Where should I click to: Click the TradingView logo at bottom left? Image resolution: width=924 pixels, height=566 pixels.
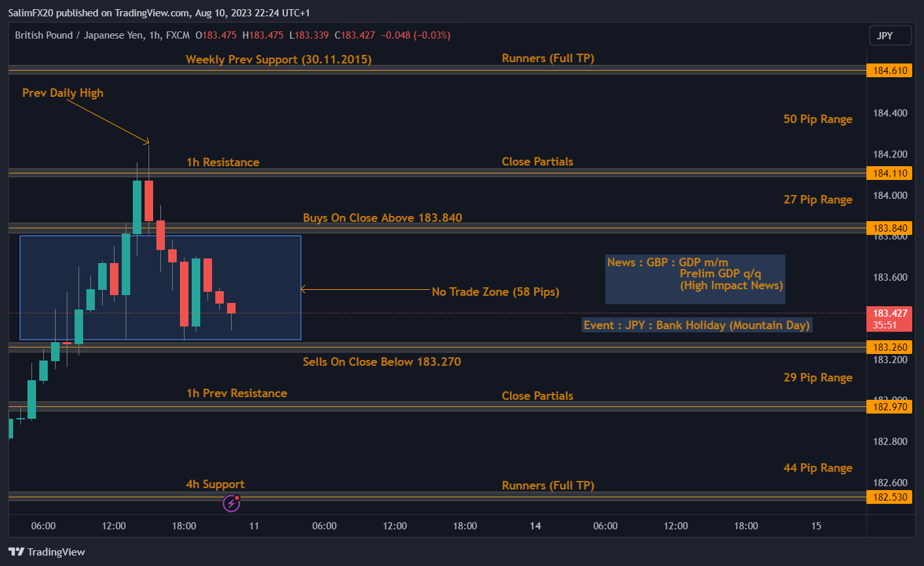tap(47, 552)
